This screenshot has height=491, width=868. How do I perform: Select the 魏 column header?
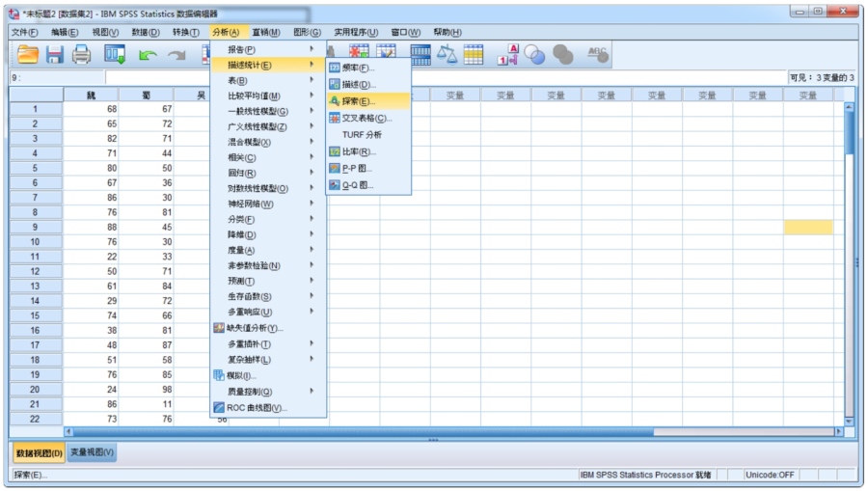tap(91, 95)
